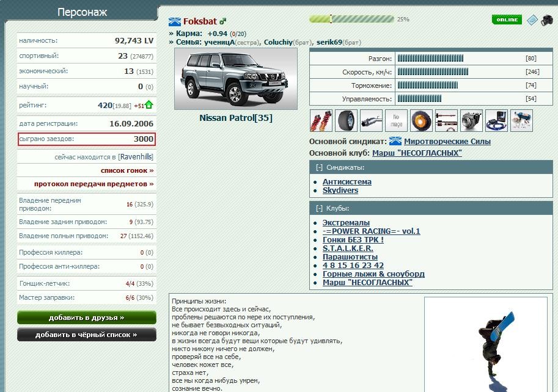Click the Скорость, км/ч stat bar
The image size is (558, 392).
point(433,72)
